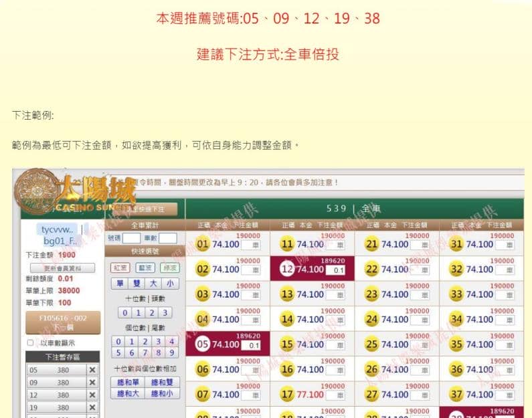The width and height of the screenshot is (532, 418).
Task: Click the yellow ball number 11
Action: 287,244
